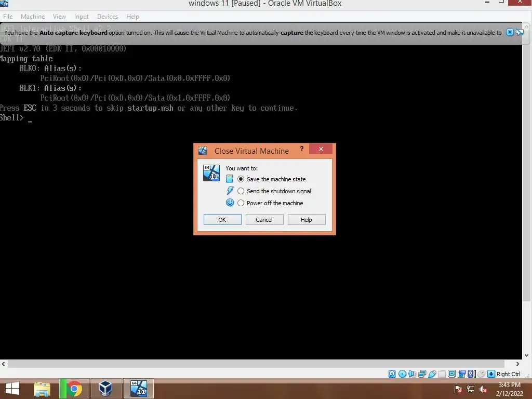Click the clock showing 3:43 PM

509,385
